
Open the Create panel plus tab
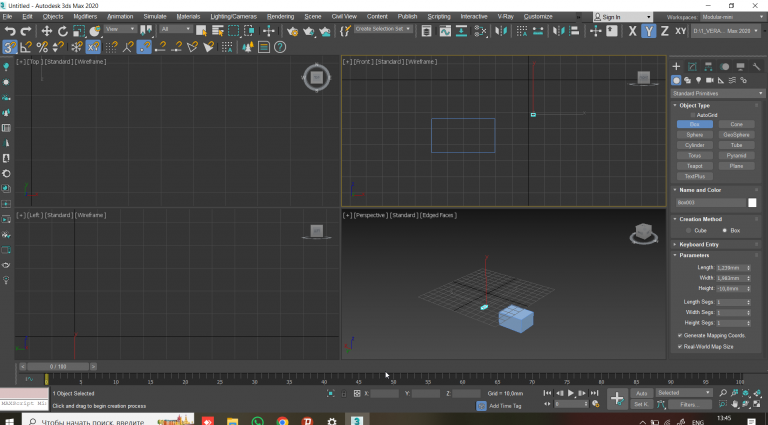coord(676,67)
